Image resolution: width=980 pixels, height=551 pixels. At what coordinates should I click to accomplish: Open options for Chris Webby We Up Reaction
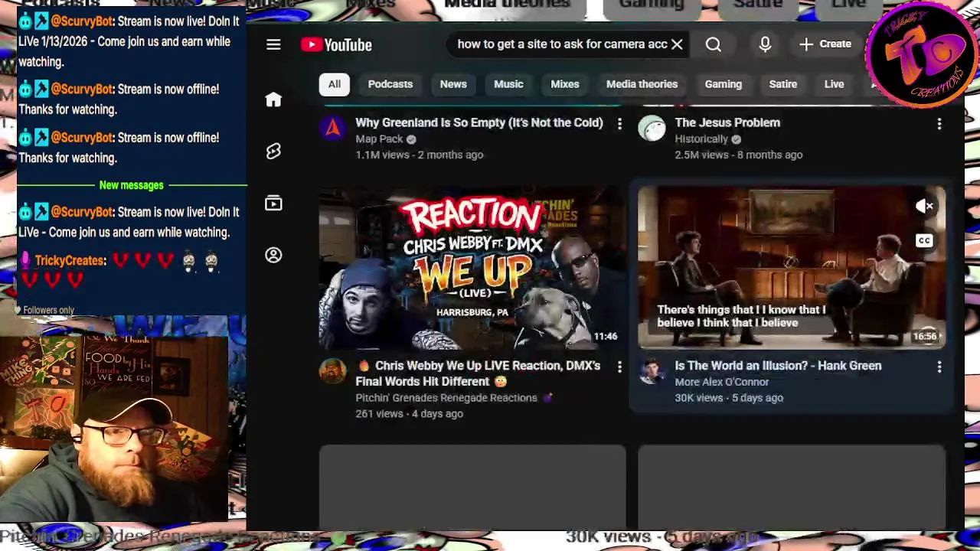click(619, 367)
